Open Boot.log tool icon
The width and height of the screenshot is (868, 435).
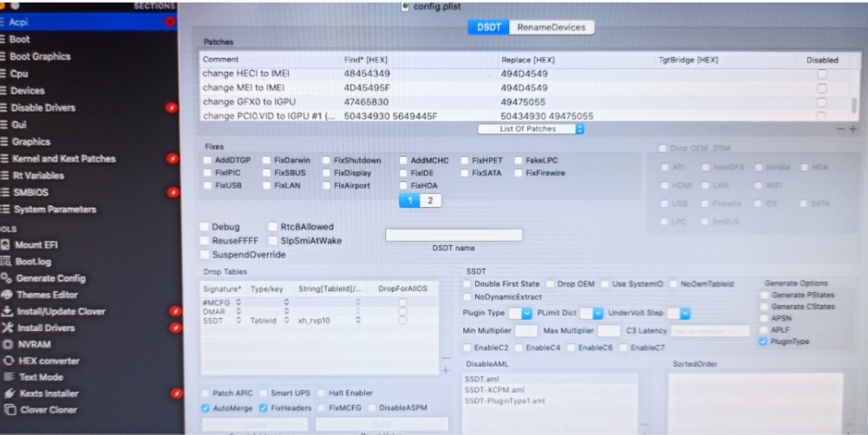[x=6, y=261]
